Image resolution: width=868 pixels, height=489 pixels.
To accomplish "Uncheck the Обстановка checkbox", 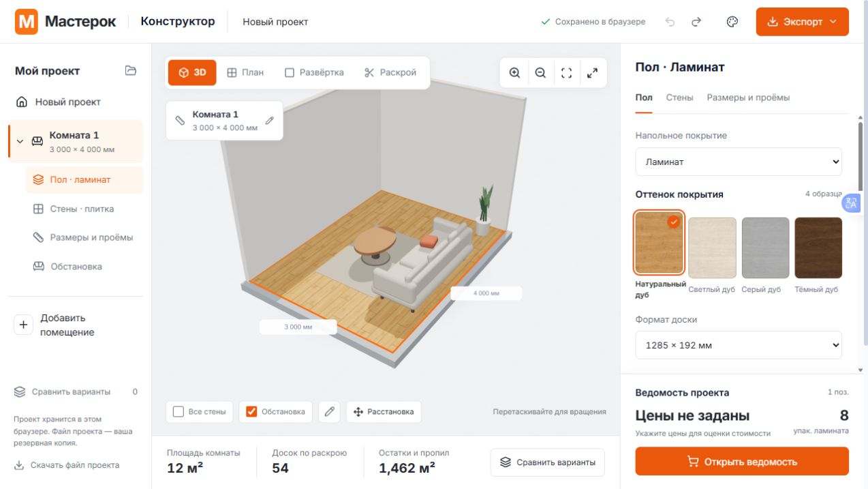I will click(251, 412).
